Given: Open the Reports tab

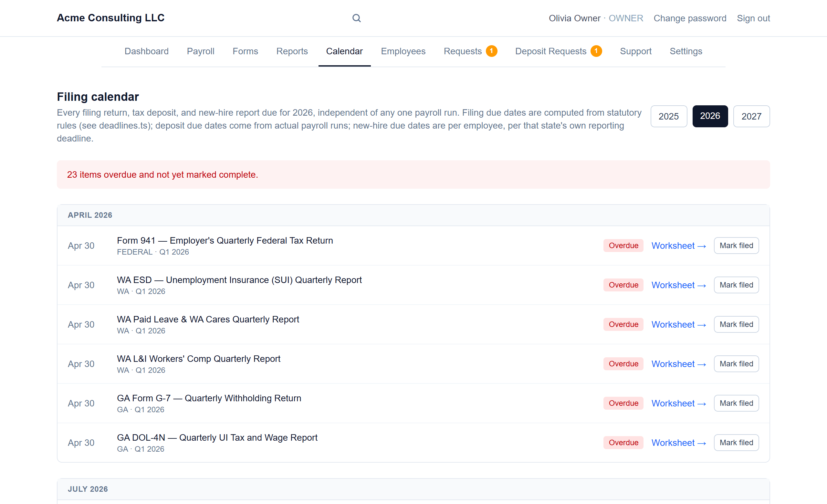Looking at the screenshot, I should [292, 51].
